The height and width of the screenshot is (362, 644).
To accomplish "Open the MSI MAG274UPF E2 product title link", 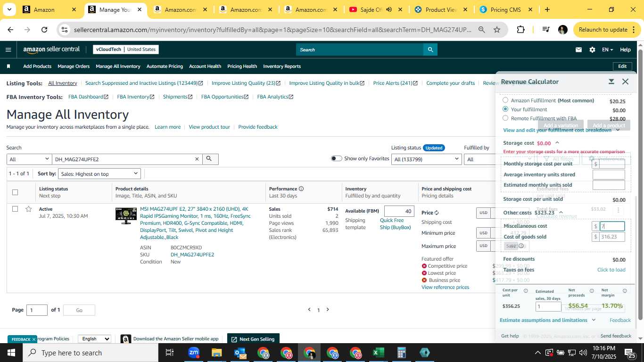I will [x=195, y=223].
